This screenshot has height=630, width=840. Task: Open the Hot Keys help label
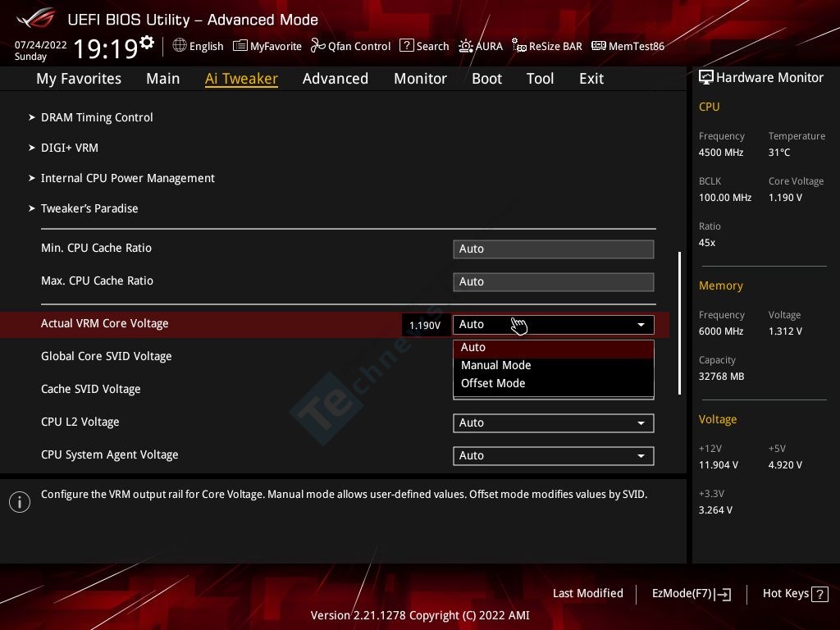point(785,594)
